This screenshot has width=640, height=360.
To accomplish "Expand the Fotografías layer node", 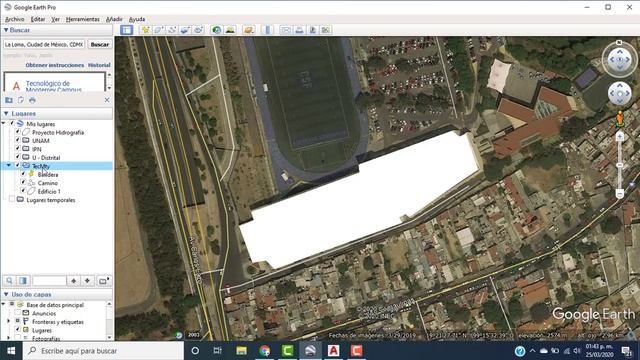I will pyautogui.click(x=9, y=338).
